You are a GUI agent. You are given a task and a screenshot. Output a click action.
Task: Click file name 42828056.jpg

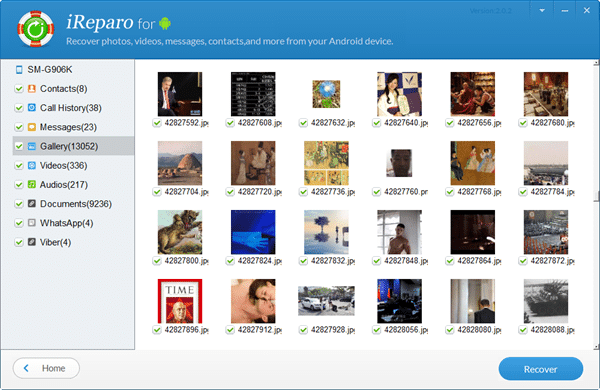pos(406,330)
